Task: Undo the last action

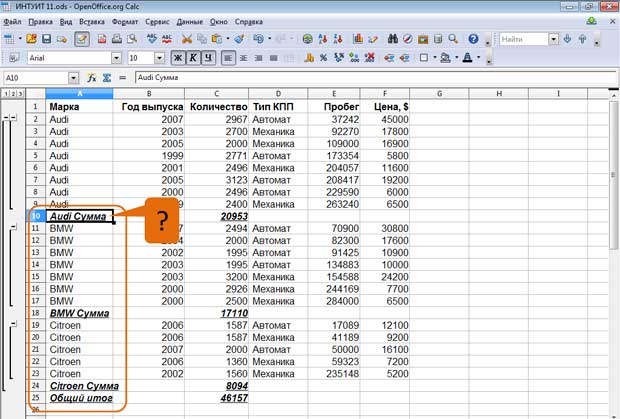Action: [259, 39]
